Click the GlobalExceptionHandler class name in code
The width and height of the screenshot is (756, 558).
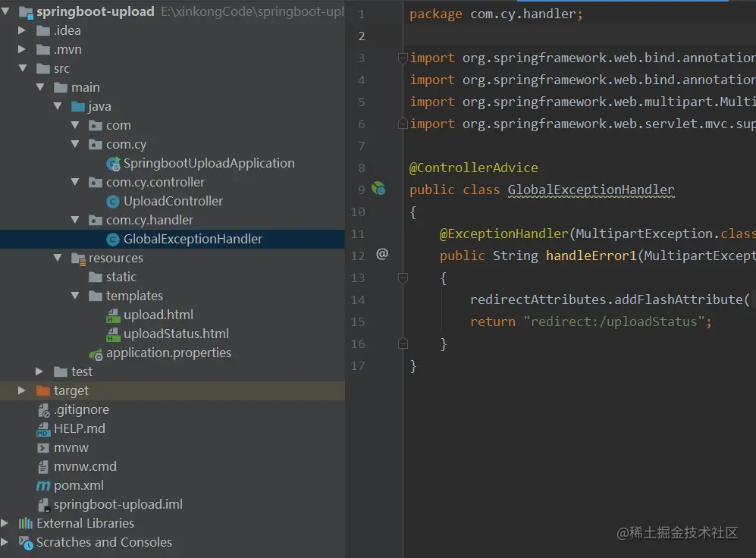(x=591, y=190)
